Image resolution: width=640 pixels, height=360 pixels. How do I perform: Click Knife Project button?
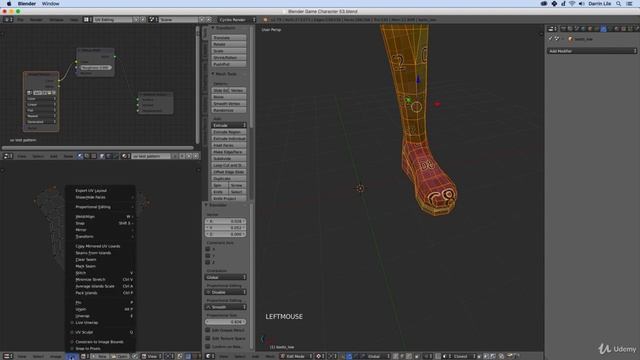point(229,198)
